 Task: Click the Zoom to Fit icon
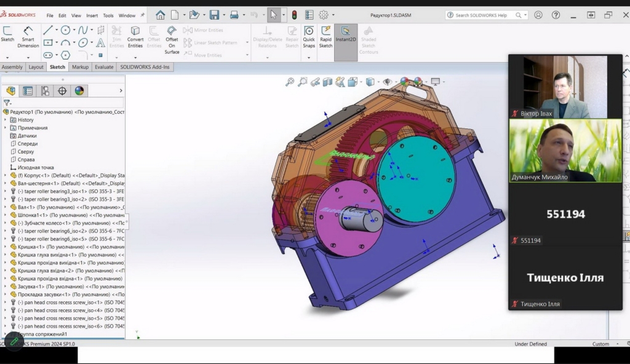[290, 82]
